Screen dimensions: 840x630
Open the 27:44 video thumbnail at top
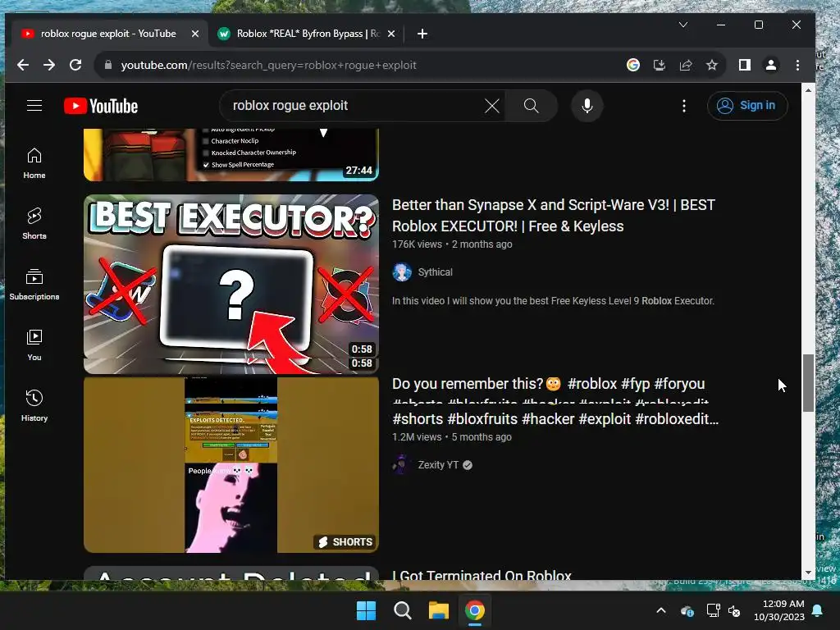231,154
